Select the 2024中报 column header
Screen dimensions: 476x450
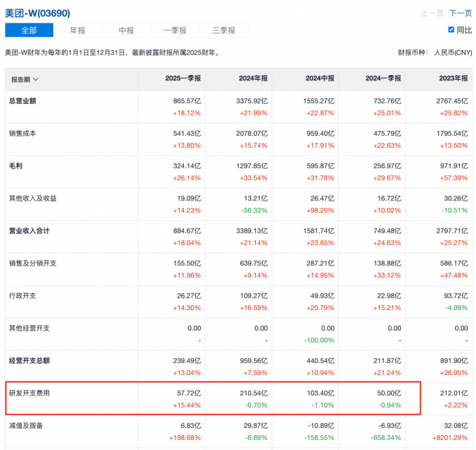[x=320, y=79]
